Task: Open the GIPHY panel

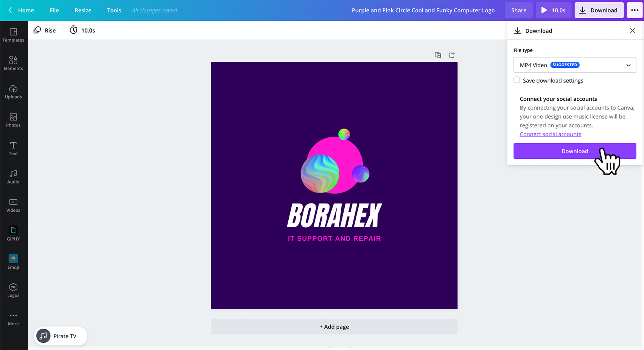Action: tap(14, 233)
